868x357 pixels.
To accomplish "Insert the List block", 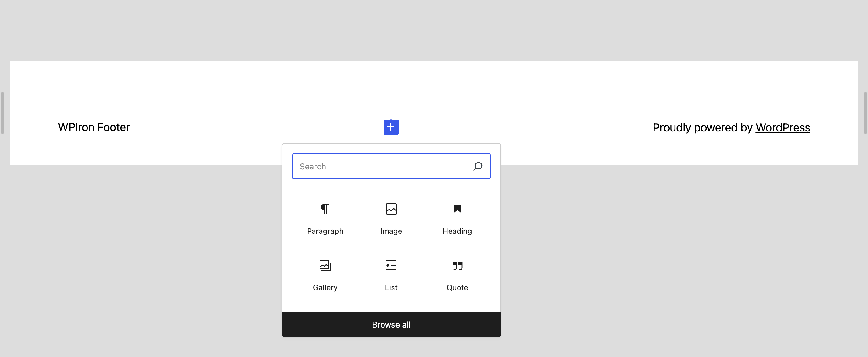I will (x=391, y=266).
